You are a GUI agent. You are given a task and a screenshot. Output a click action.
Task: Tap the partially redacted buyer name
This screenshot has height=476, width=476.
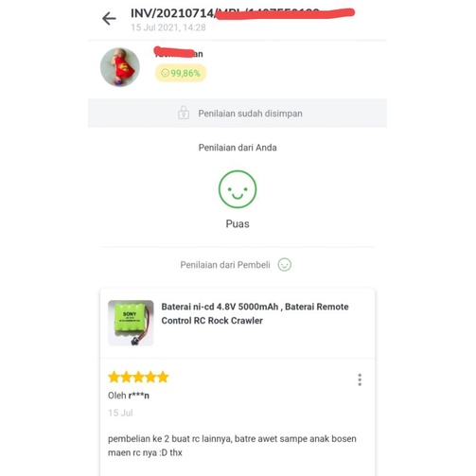point(179,53)
